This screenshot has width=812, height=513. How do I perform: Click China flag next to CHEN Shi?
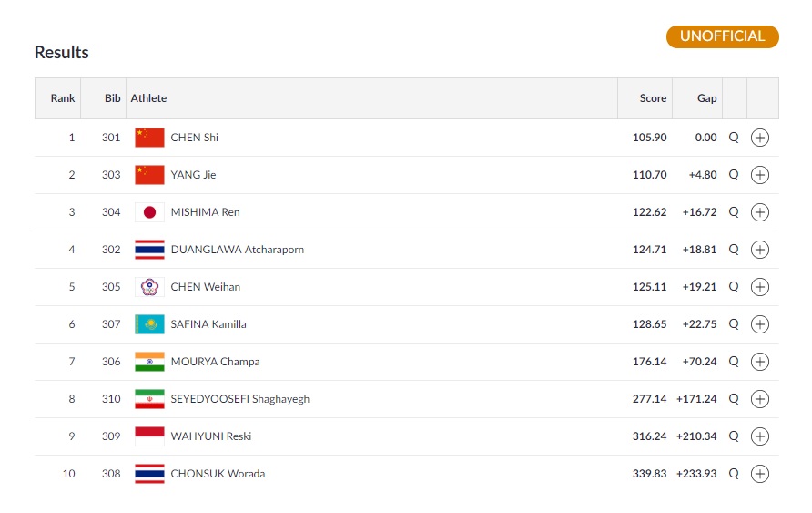(x=149, y=138)
